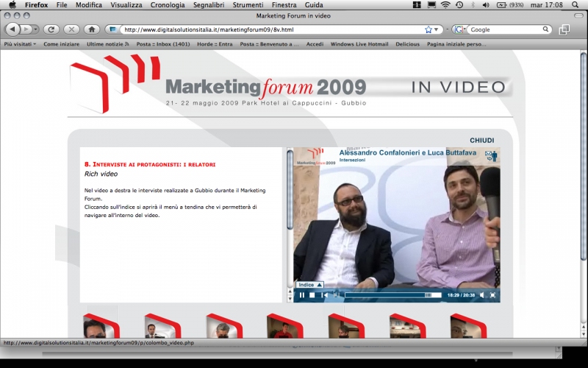The width and height of the screenshot is (588, 368).
Task: Open the Posta :: Inbox (1401) bookmark
Action: 163,44
